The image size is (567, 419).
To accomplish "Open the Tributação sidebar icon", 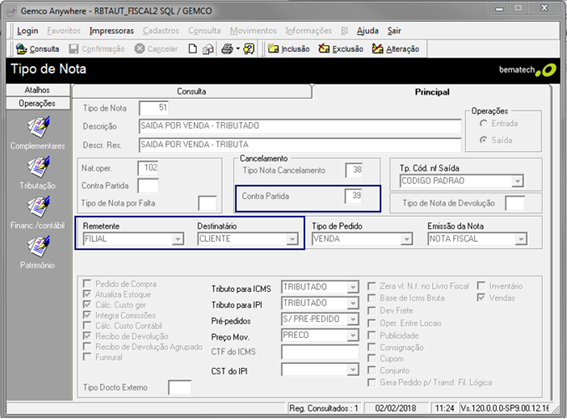I will [x=38, y=167].
